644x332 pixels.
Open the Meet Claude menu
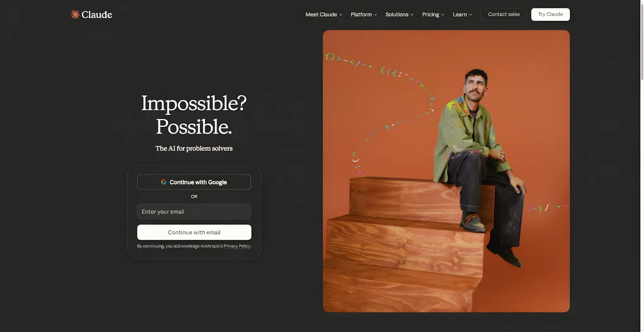coord(324,14)
